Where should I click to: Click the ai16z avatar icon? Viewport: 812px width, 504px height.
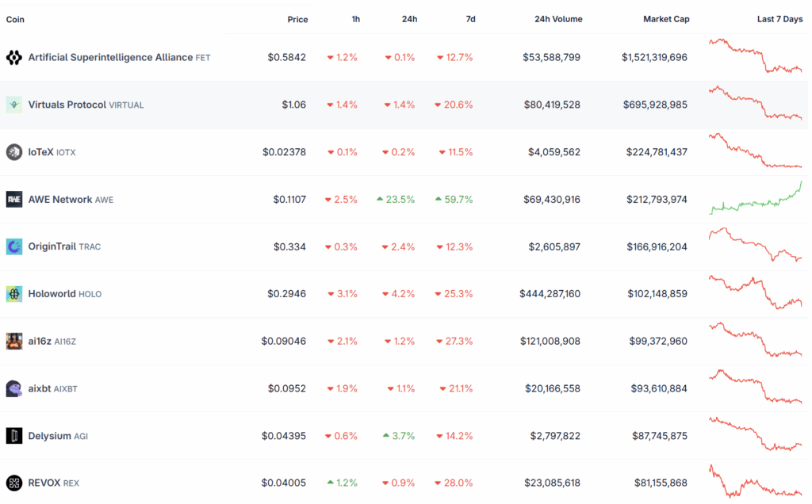point(13,342)
